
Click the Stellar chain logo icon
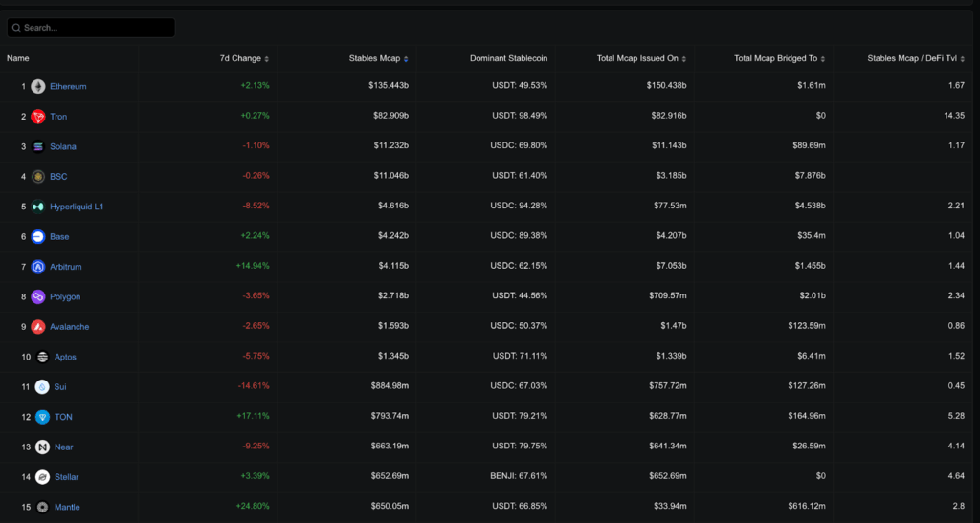[42, 477]
